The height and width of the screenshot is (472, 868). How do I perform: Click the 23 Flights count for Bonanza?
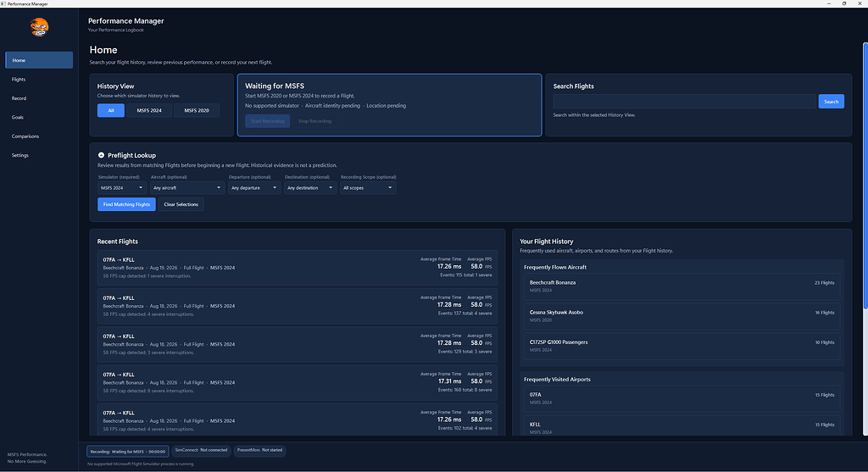click(x=824, y=283)
